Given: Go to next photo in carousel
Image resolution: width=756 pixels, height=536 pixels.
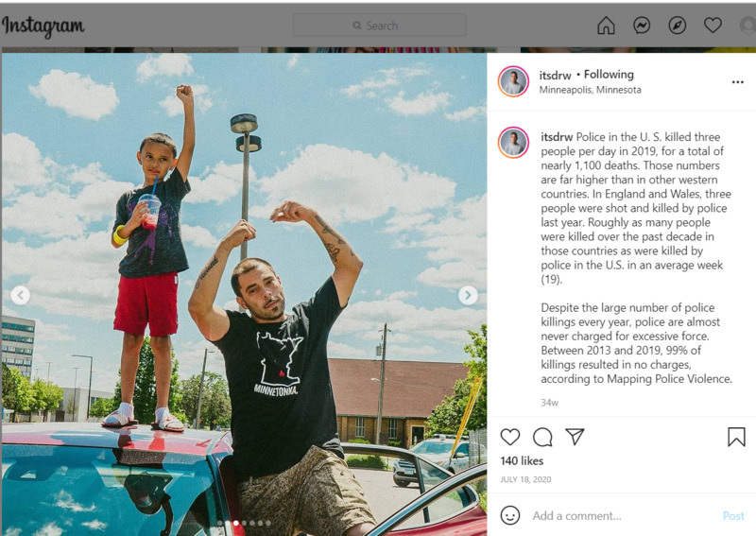Looking at the screenshot, I should [468, 295].
